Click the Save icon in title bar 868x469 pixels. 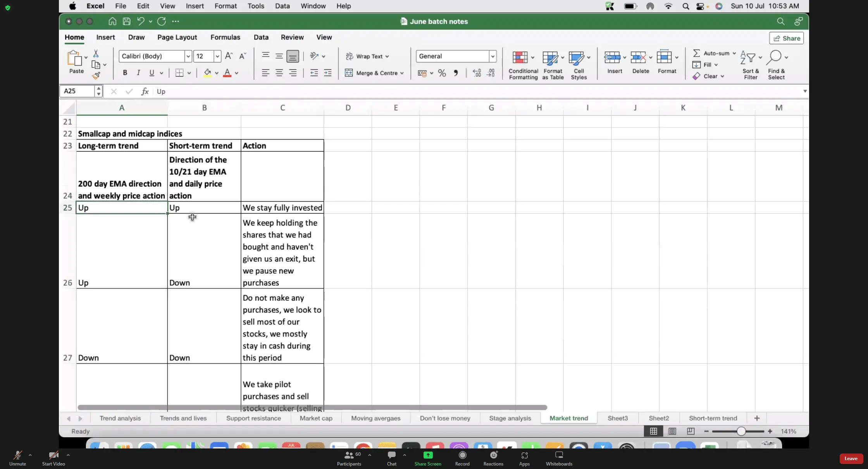coord(126,21)
